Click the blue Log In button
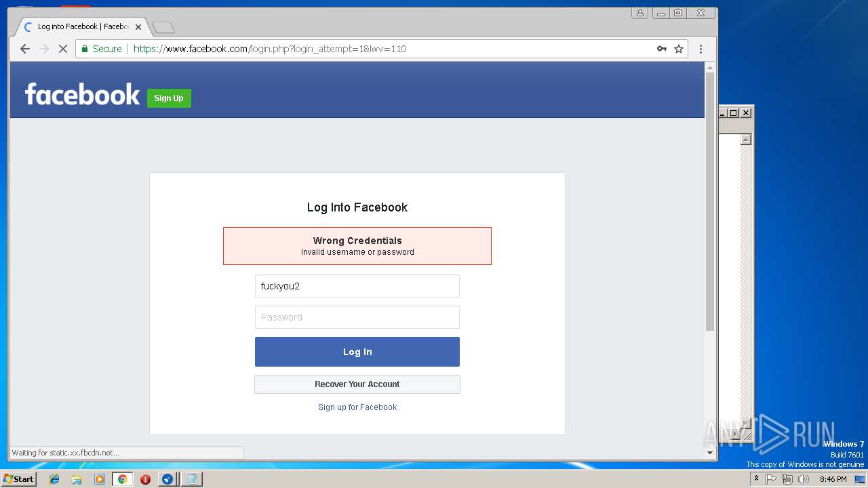This screenshot has width=868, height=488. click(x=357, y=352)
